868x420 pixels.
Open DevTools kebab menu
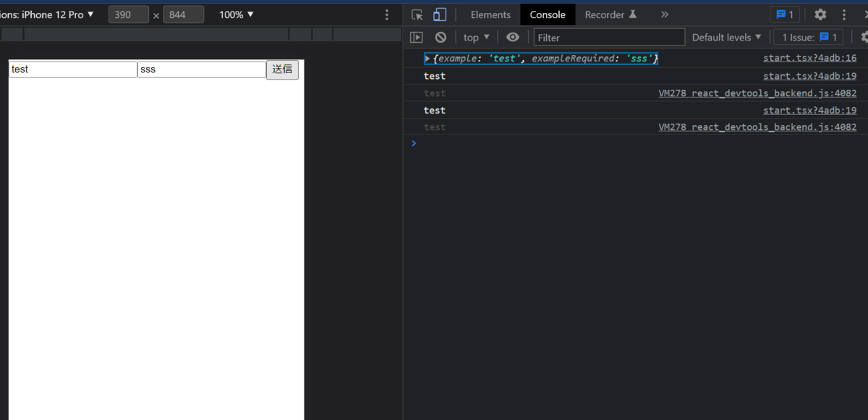(x=844, y=14)
